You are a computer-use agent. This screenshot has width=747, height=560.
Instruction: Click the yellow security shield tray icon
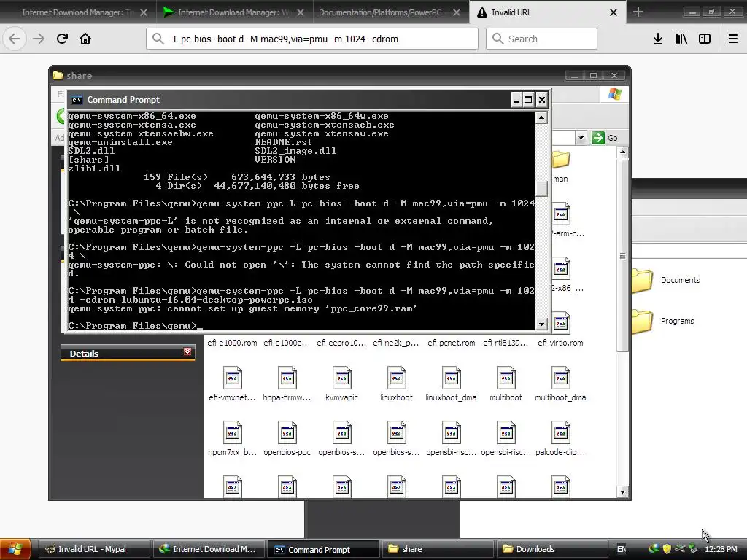667,549
